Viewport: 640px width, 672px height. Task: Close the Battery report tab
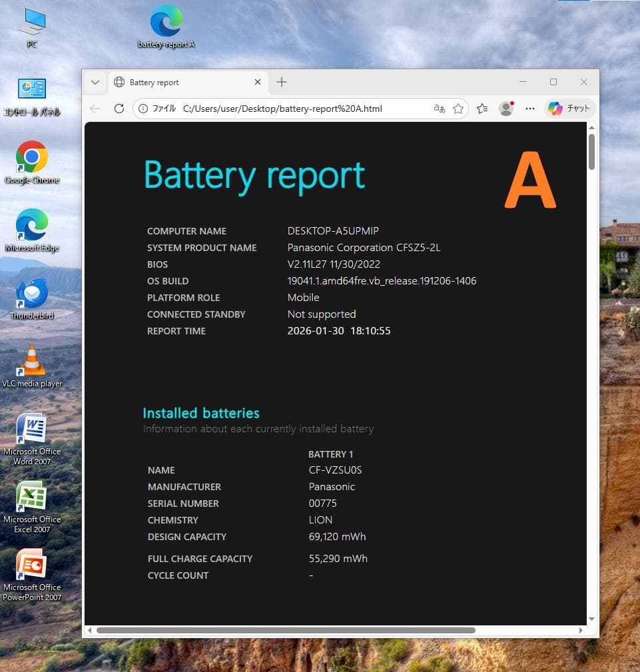pos(258,83)
